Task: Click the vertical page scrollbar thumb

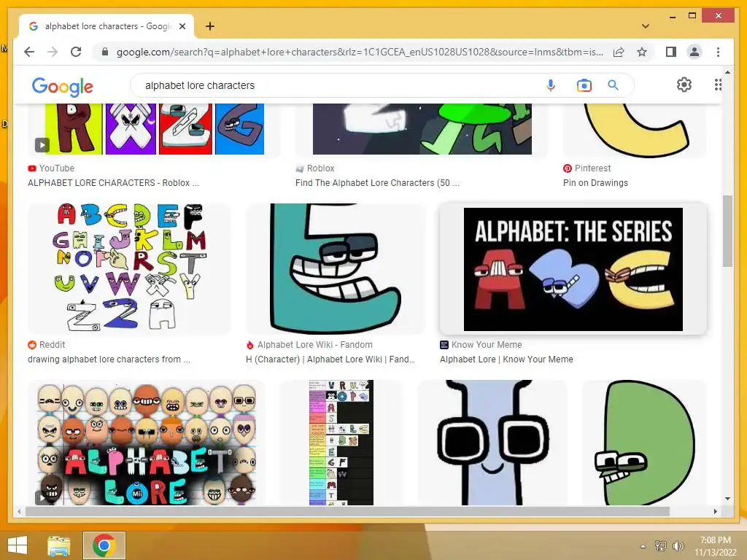Action: [727, 231]
